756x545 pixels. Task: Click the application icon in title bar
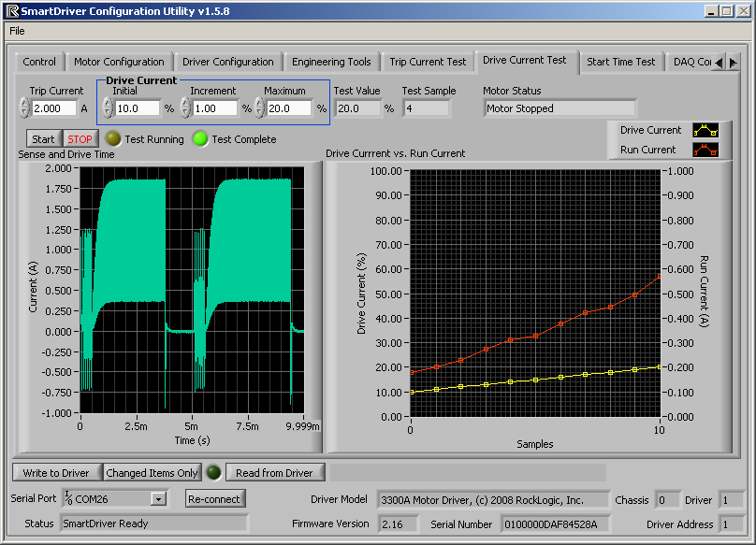pos(12,11)
